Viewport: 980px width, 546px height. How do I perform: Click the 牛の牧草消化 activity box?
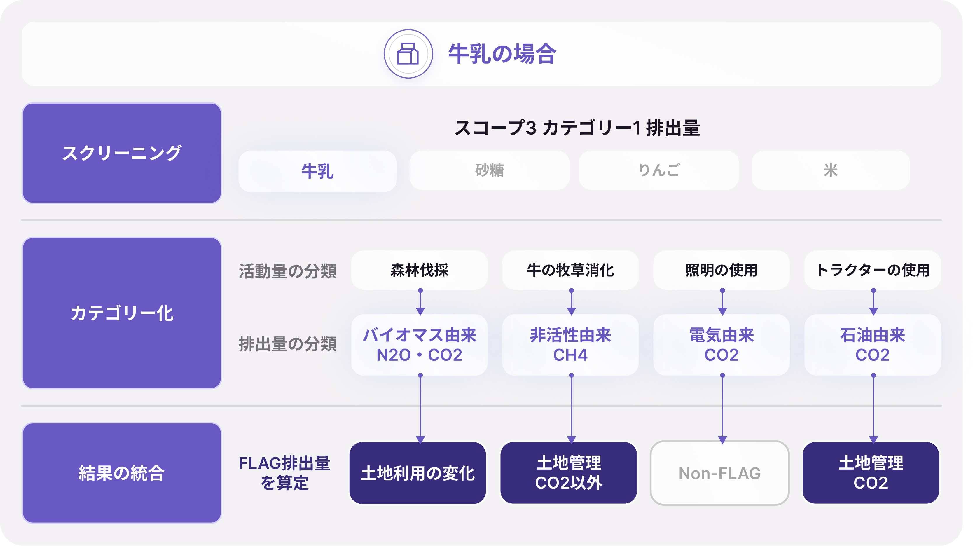click(570, 270)
